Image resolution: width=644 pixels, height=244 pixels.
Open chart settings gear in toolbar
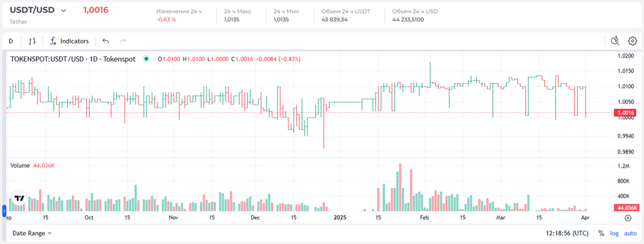(x=632, y=41)
